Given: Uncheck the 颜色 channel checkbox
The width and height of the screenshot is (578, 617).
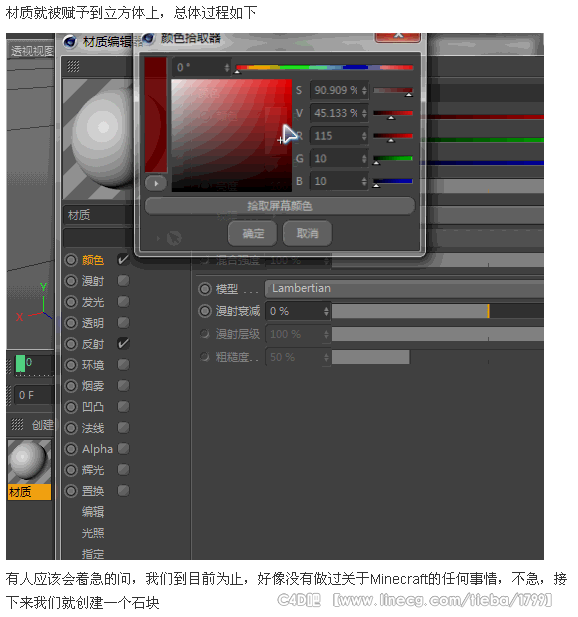Looking at the screenshot, I should pos(123,259).
